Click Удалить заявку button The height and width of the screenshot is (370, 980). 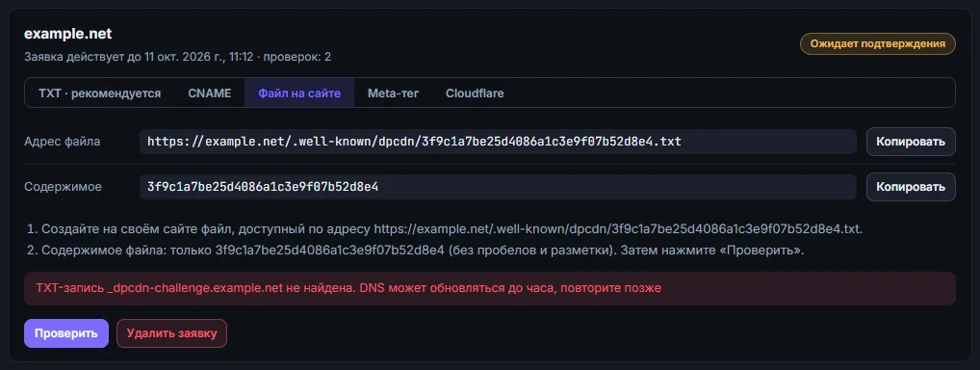point(172,333)
